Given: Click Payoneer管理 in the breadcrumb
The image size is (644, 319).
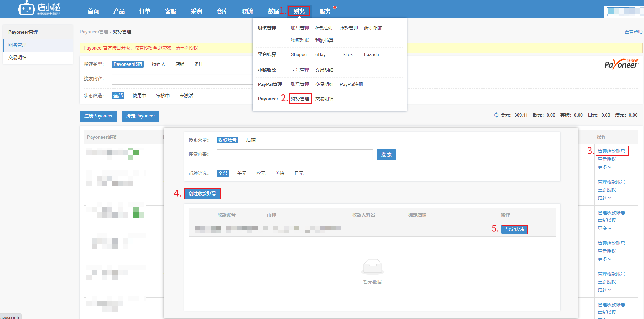Looking at the screenshot, I should (x=94, y=32).
